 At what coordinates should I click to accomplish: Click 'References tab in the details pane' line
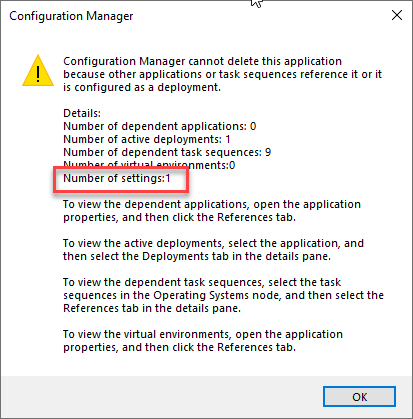tap(152, 308)
